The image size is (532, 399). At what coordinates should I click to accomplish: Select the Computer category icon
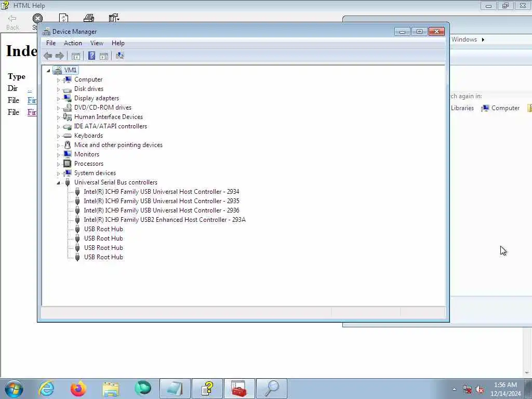(x=68, y=79)
